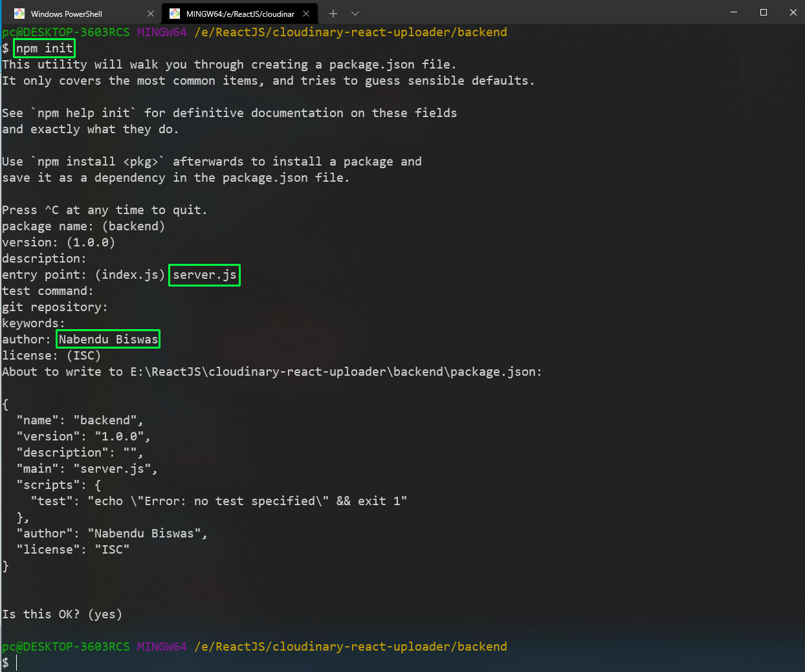805x672 pixels.
Task: Switch to the Windows PowerShell tab
Action: tap(82, 14)
